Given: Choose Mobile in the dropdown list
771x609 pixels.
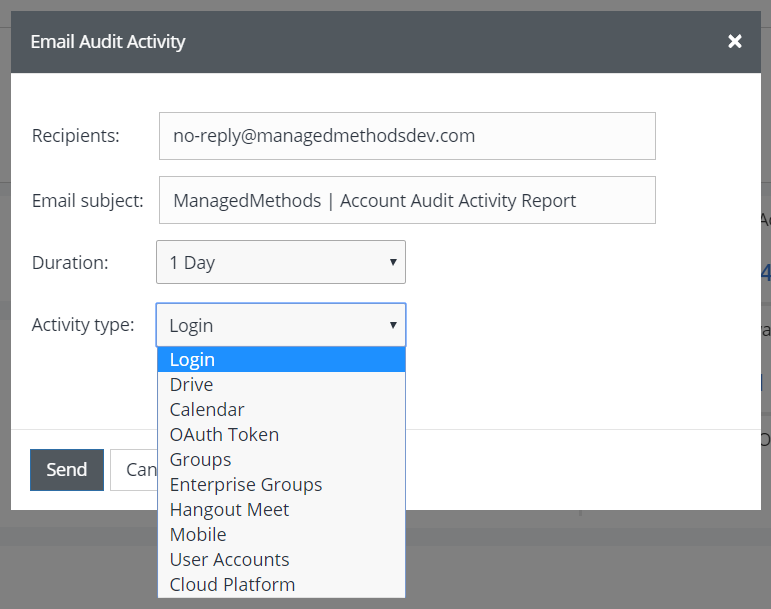Looking at the screenshot, I should (281, 535).
